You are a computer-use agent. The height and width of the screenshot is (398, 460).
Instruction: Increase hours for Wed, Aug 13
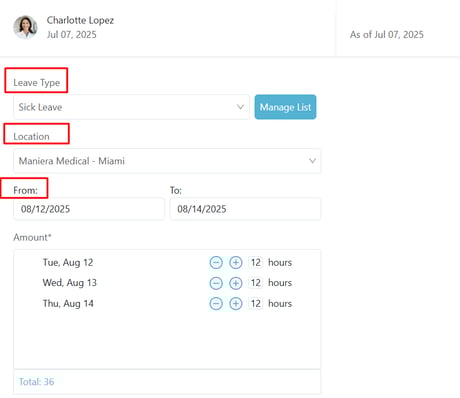(236, 283)
